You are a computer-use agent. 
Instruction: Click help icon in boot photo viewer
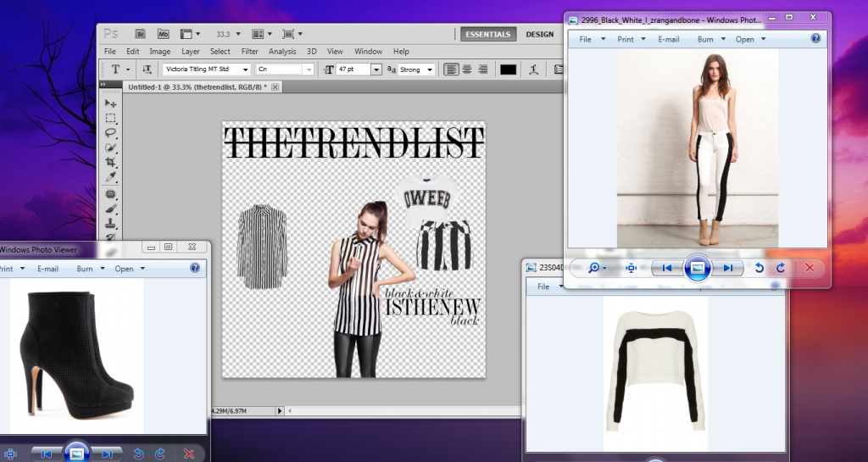point(195,268)
